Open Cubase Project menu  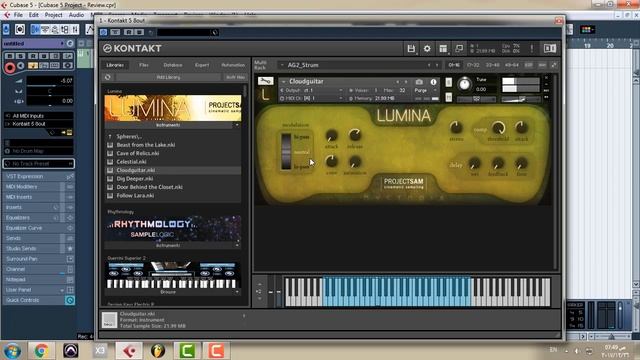tap(53, 15)
